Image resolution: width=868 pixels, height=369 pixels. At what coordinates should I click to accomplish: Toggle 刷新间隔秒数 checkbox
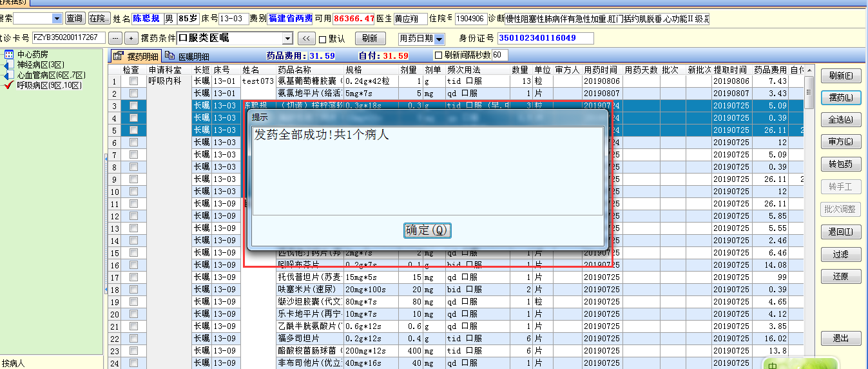pyautogui.click(x=439, y=55)
